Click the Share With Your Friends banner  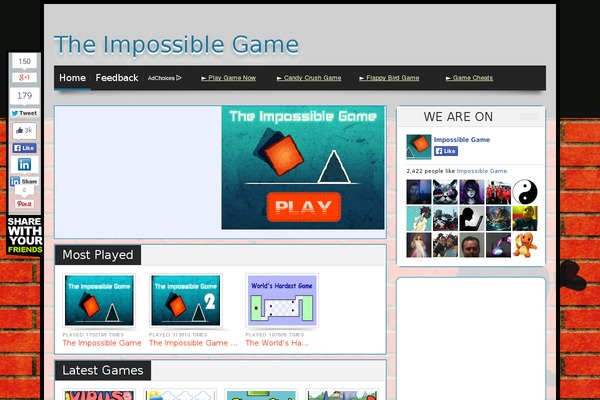(x=24, y=235)
